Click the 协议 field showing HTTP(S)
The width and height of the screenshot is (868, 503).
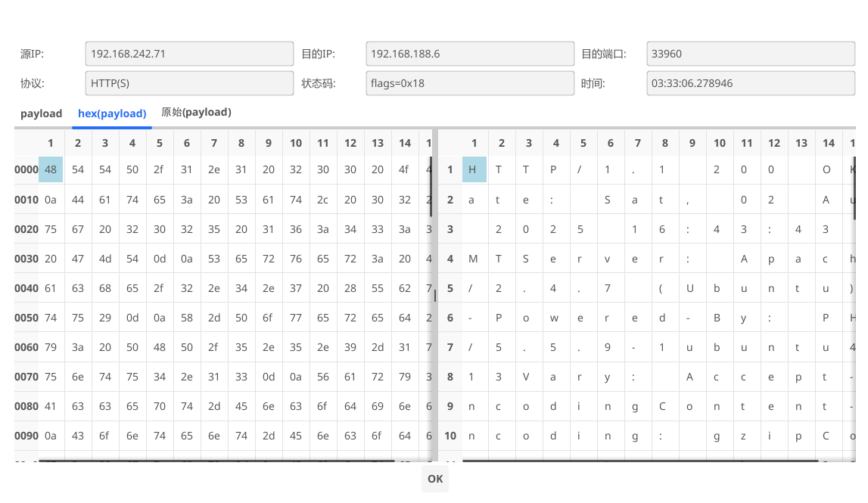point(189,83)
